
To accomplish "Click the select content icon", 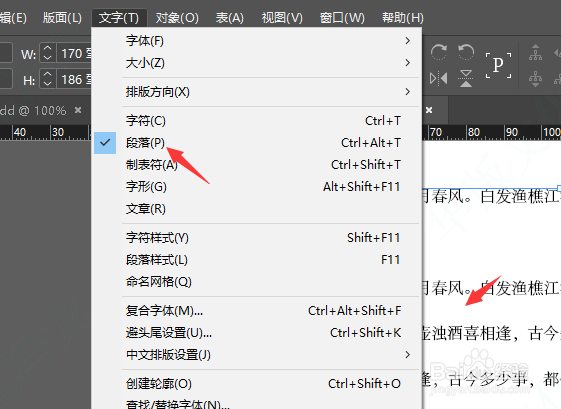I will point(535,78).
